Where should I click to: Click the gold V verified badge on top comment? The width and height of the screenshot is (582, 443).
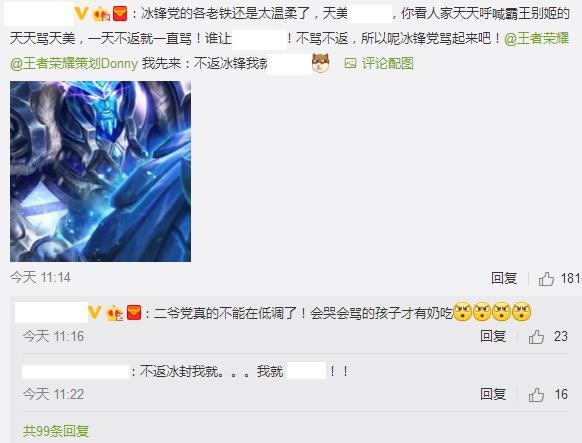click(x=81, y=14)
